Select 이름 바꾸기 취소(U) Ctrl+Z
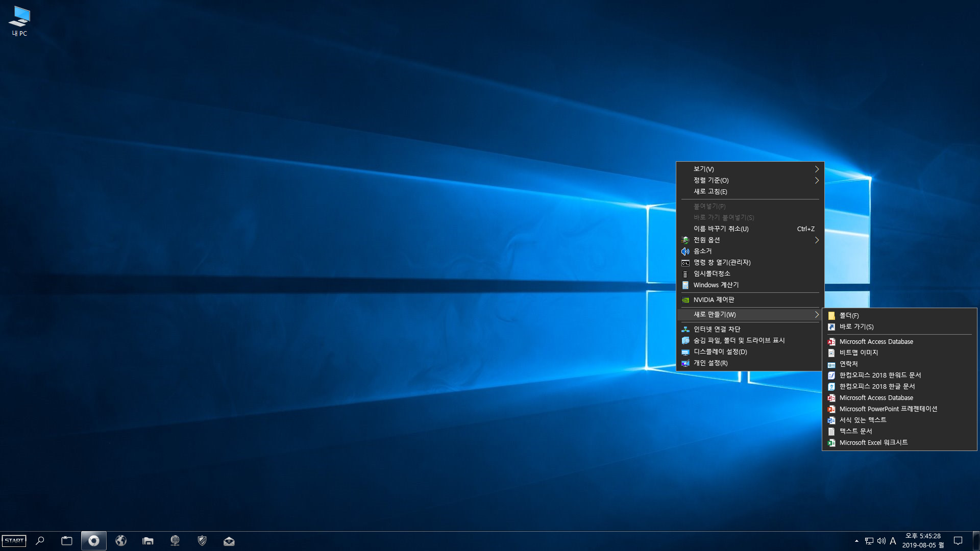Viewport: 980px width, 551px height. coord(750,229)
